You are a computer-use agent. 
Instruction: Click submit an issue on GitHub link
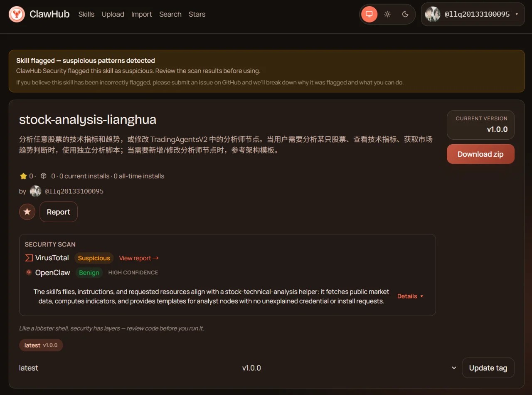coord(206,82)
